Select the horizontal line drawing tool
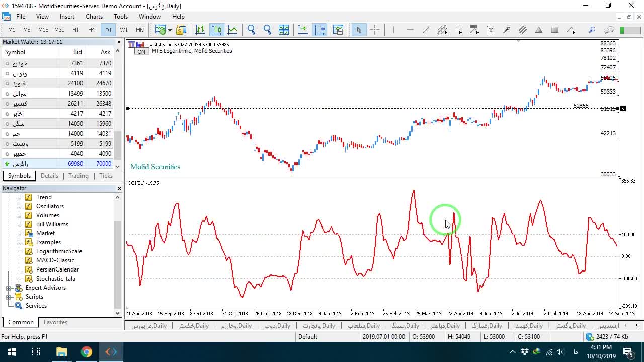644x362 pixels. click(x=410, y=30)
